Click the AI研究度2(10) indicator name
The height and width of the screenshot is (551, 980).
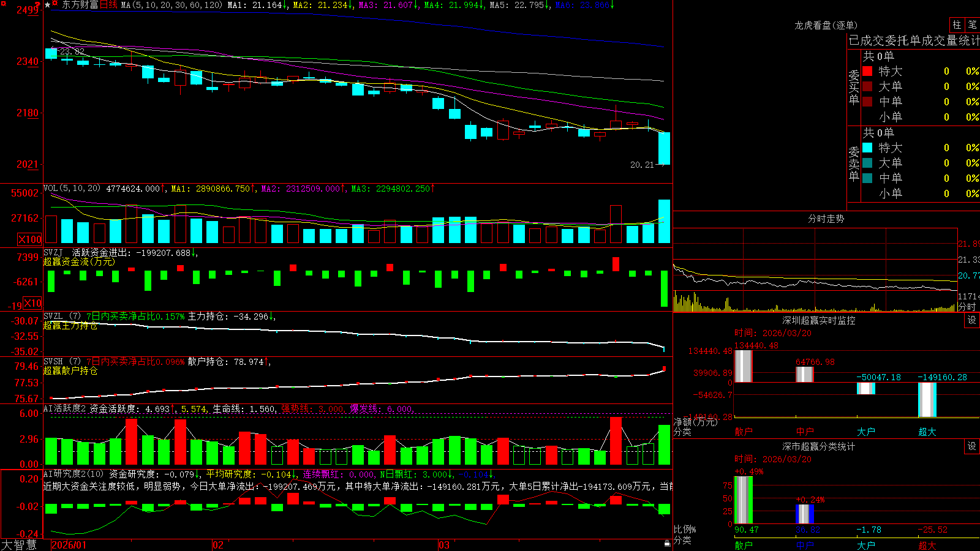[73, 474]
